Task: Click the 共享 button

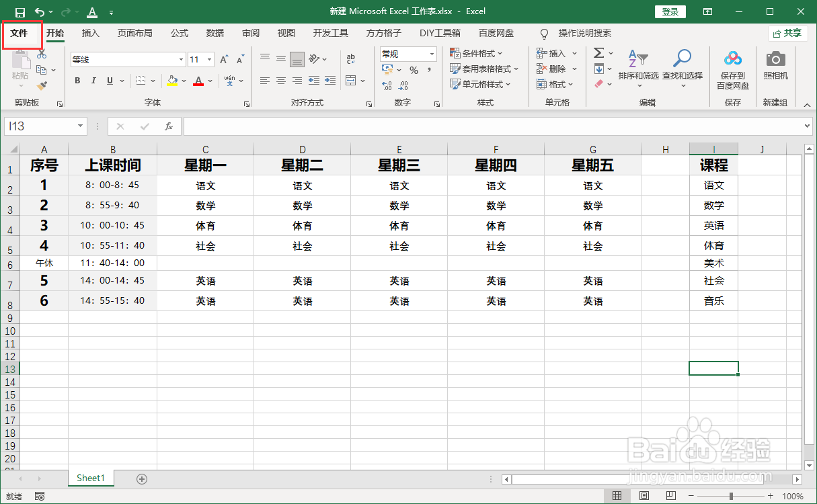Action: 787,32
